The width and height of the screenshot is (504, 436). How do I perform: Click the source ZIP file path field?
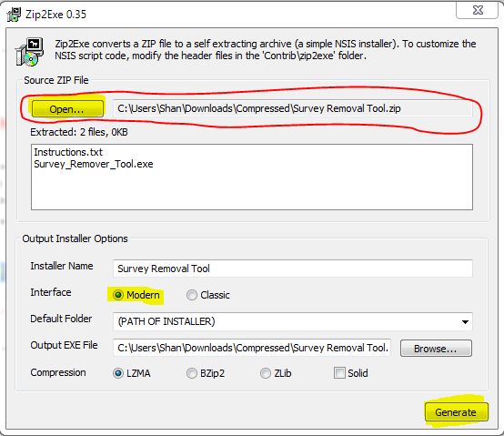click(x=293, y=108)
